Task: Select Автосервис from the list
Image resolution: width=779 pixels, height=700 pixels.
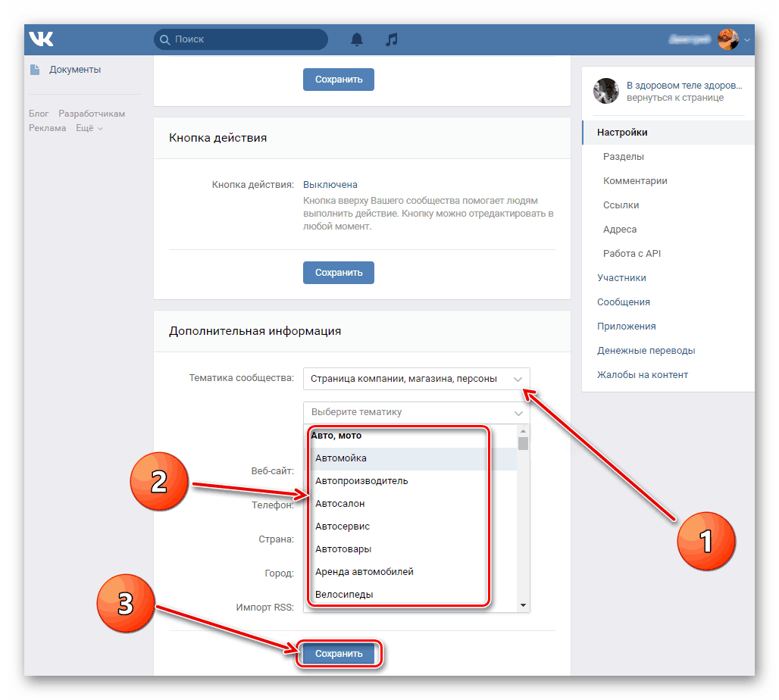Action: (x=410, y=527)
